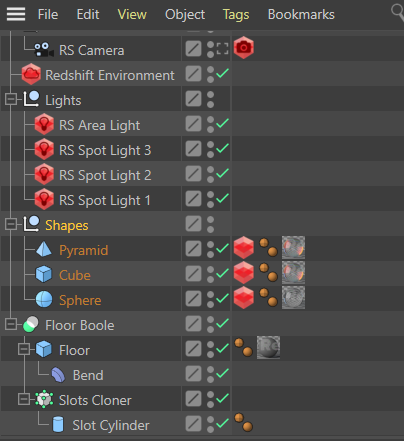Viewport: 404px width, 441px height.
Task: Select the red Redshift camera tag
Action: tap(244, 48)
